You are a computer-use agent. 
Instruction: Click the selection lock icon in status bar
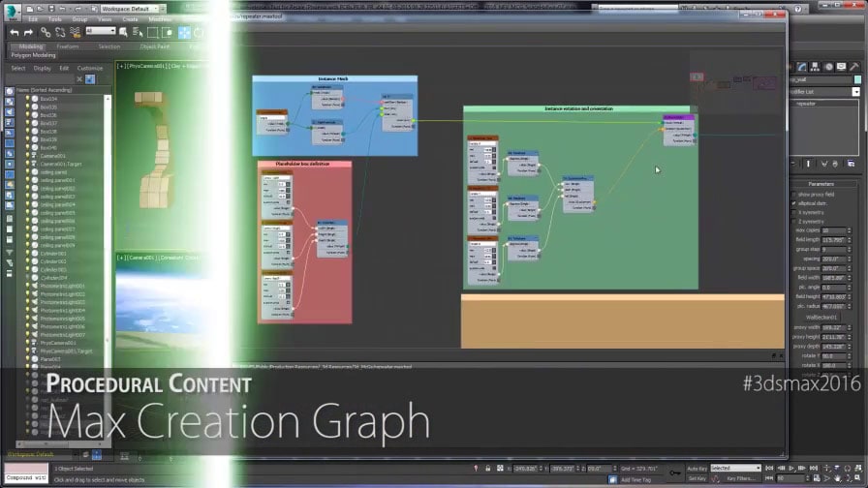point(487,468)
